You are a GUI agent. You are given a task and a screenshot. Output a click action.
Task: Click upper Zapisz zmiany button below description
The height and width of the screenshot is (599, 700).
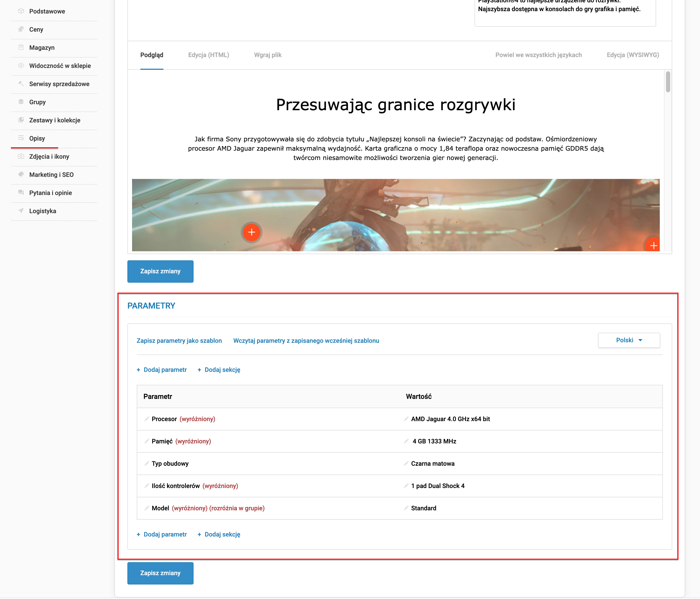pyautogui.click(x=160, y=271)
